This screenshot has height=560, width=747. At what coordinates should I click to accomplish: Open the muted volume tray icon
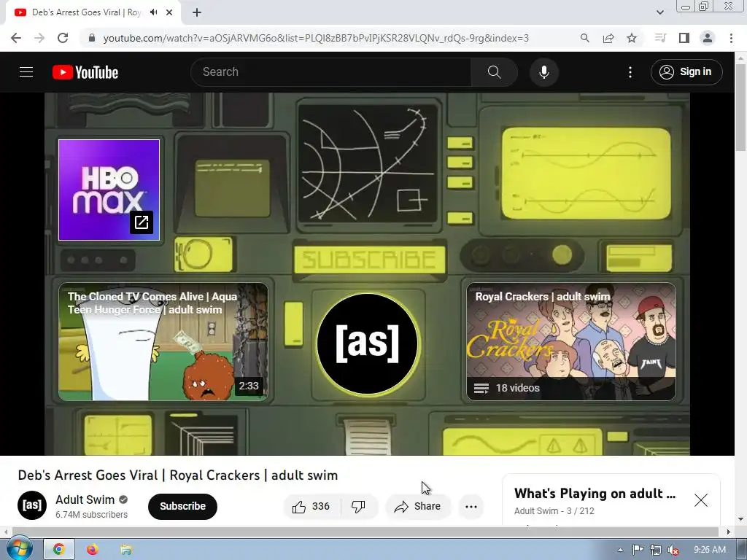point(673,550)
